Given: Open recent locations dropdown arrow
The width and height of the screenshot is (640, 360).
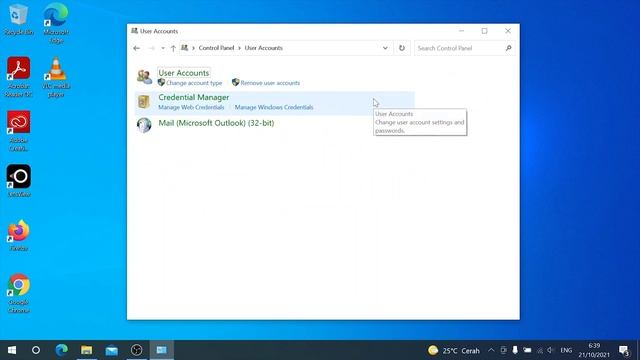Looking at the screenshot, I should click(x=163, y=48).
